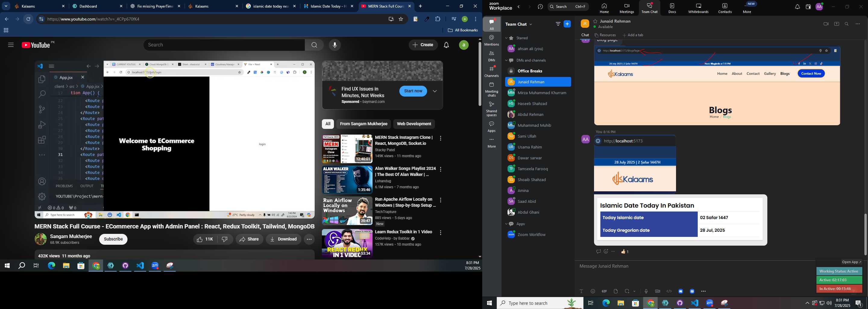Screen dimensions: 868x309
Task: Open Zoom notifications bell
Action: (797, 7)
